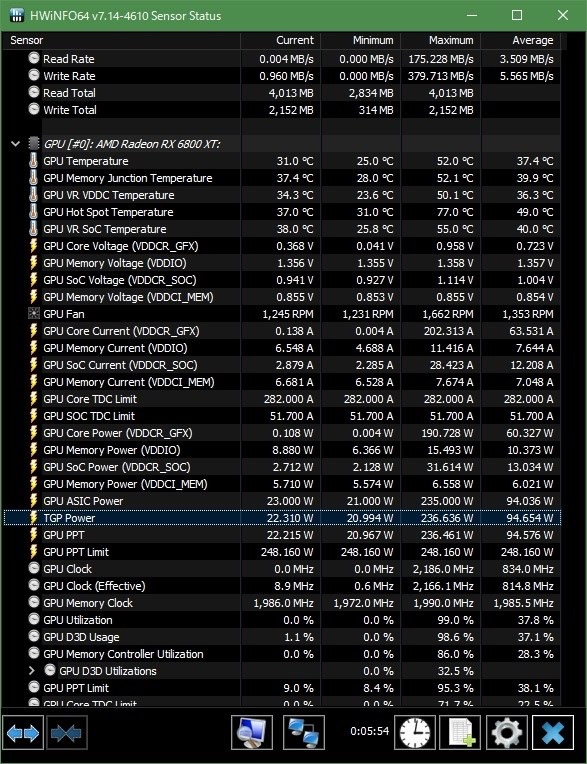This screenshot has height=764, width=587.
Task: Expand the GPU D3D Utilizations subgroup
Action: click(32, 671)
